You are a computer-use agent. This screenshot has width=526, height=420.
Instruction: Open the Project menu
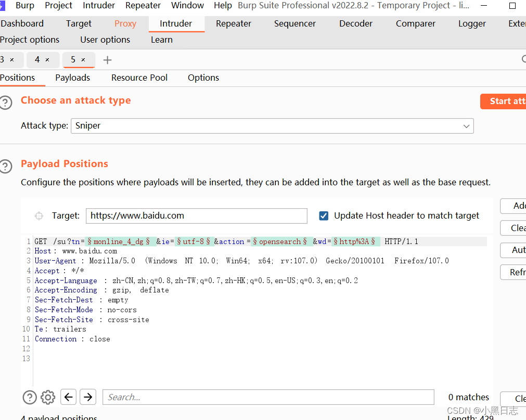tap(58, 6)
